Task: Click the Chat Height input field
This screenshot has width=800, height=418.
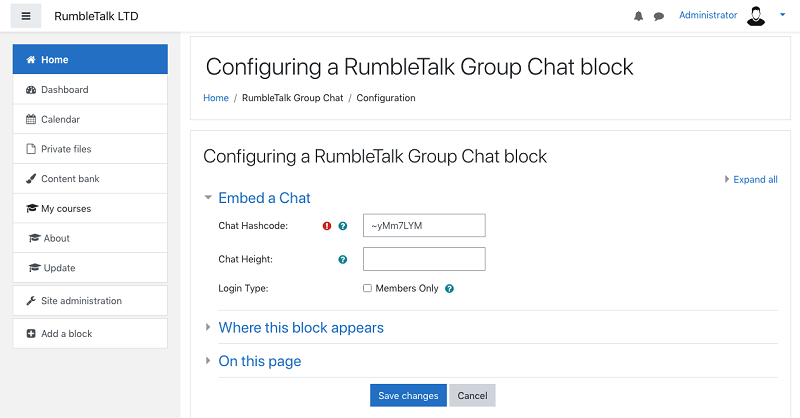Action: [x=424, y=259]
